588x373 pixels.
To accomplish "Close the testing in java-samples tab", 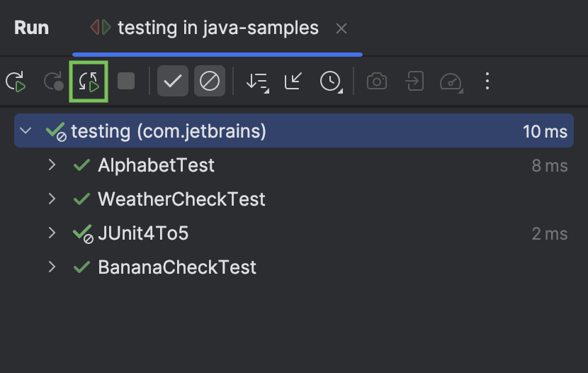I will (x=341, y=28).
